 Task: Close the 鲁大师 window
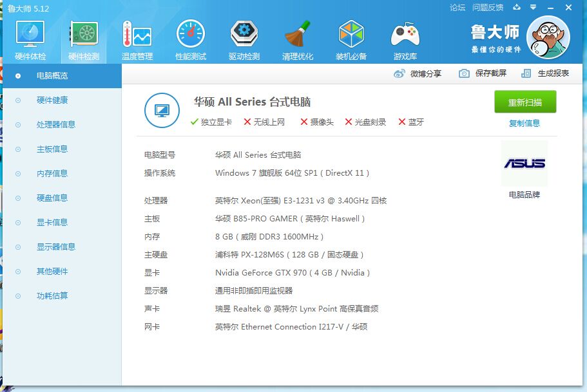pyautogui.click(x=568, y=8)
